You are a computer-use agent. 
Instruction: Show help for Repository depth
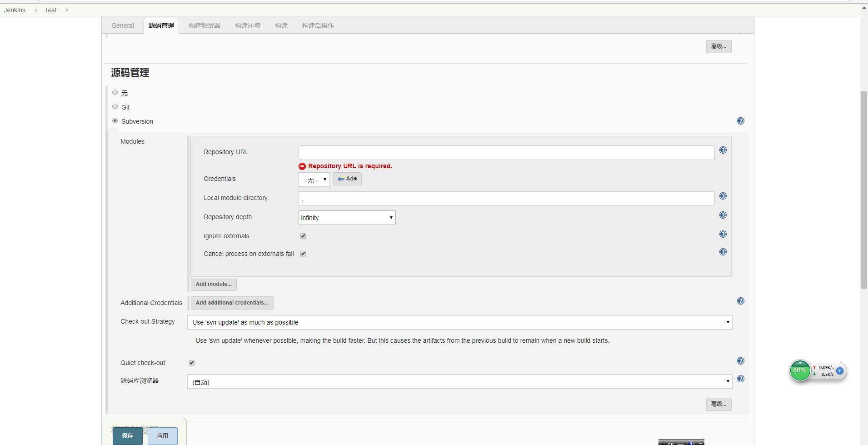pos(723,215)
